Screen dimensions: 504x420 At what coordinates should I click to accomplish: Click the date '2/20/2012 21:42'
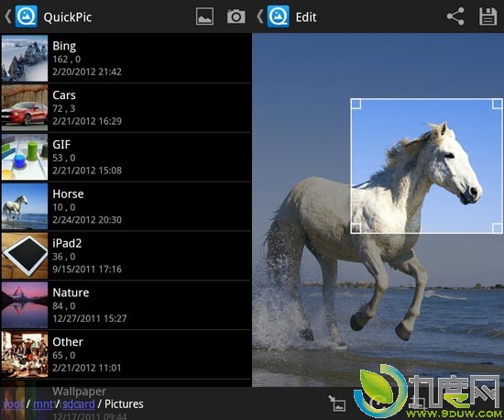pos(87,72)
